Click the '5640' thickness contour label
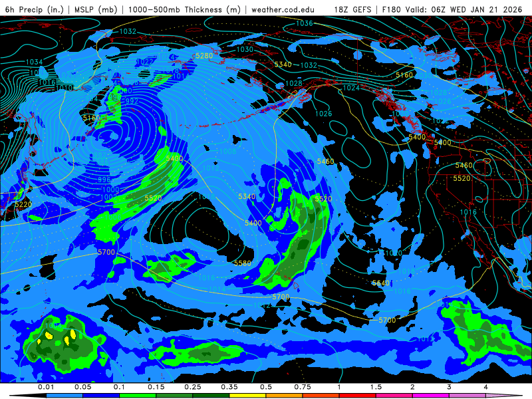Image resolution: width=532 pixels, height=399 pixels. point(380,283)
